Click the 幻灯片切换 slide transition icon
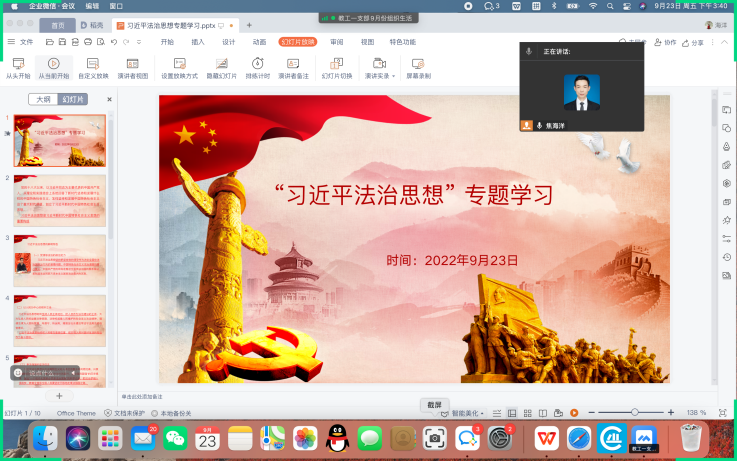 click(x=335, y=67)
